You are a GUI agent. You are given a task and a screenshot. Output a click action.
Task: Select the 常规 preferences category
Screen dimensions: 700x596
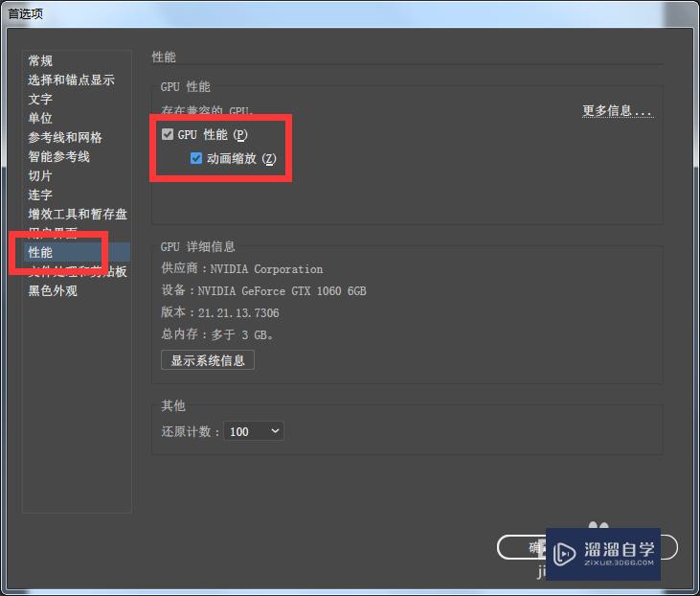point(40,60)
